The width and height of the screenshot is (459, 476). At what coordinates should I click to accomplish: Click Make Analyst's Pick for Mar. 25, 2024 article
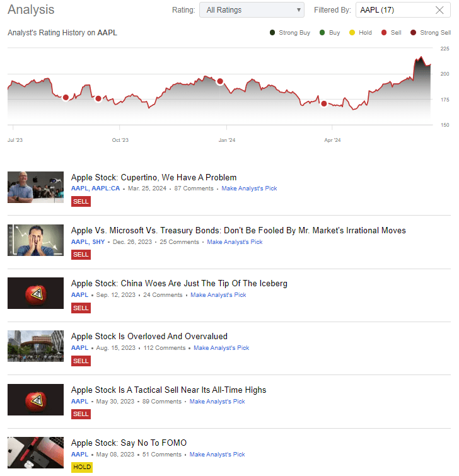249,189
